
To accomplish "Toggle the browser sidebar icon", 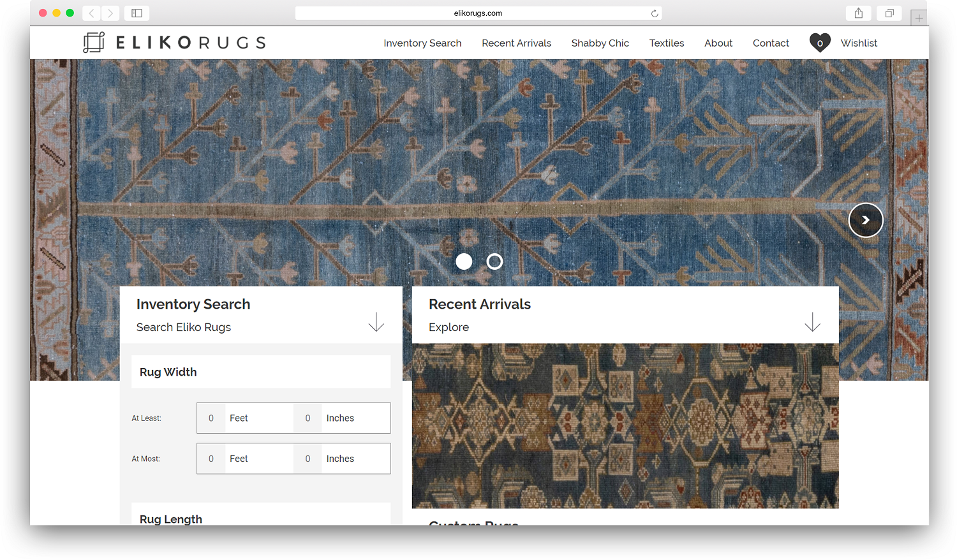I will point(137,13).
